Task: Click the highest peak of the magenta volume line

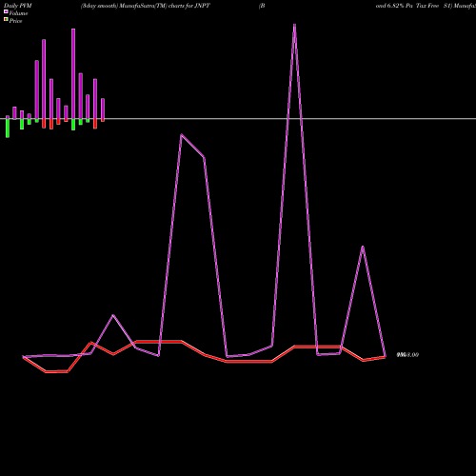Action: 294,25
